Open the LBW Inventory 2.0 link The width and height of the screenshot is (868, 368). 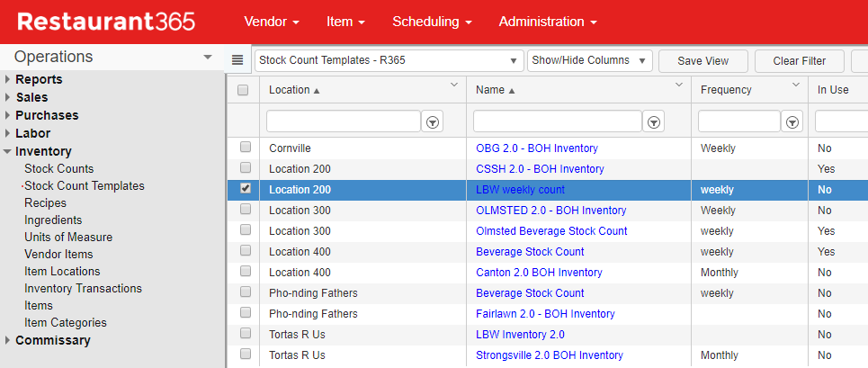pos(521,335)
